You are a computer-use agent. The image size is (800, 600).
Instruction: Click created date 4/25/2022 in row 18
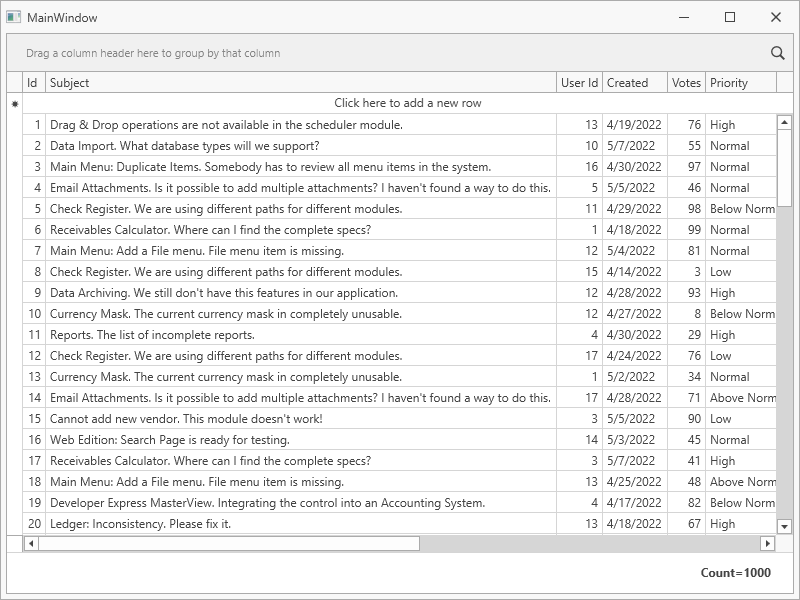[x=635, y=482]
